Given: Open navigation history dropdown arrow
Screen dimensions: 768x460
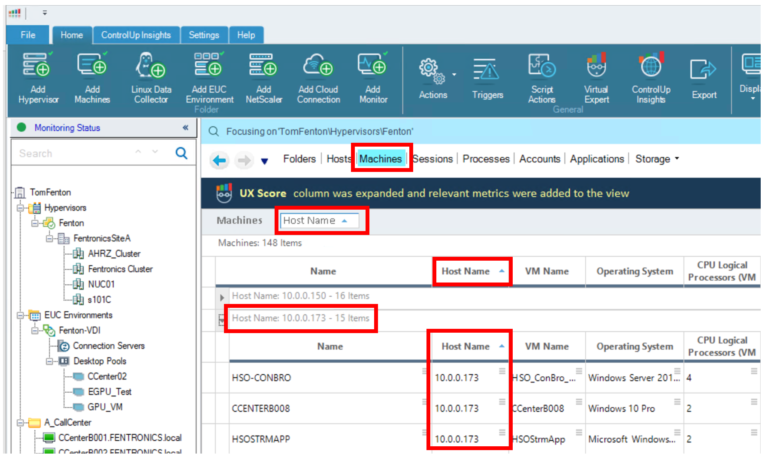Looking at the screenshot, I should (264, 161).
